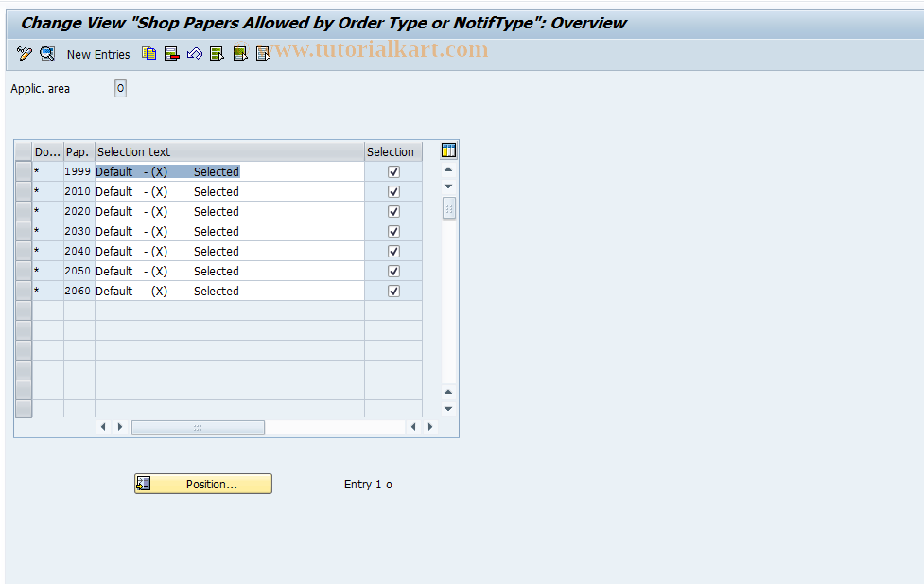Uncheck Selection checkbox for paper 1999
Image resolution: width=924 pixels, height=584 pixels.
(x=392, y=171)
